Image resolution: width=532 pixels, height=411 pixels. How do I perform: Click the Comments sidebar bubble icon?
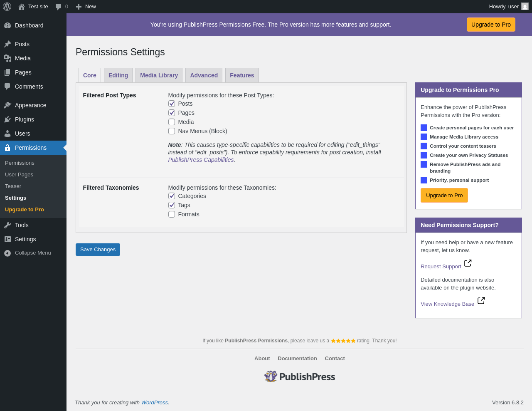[7, 87]
